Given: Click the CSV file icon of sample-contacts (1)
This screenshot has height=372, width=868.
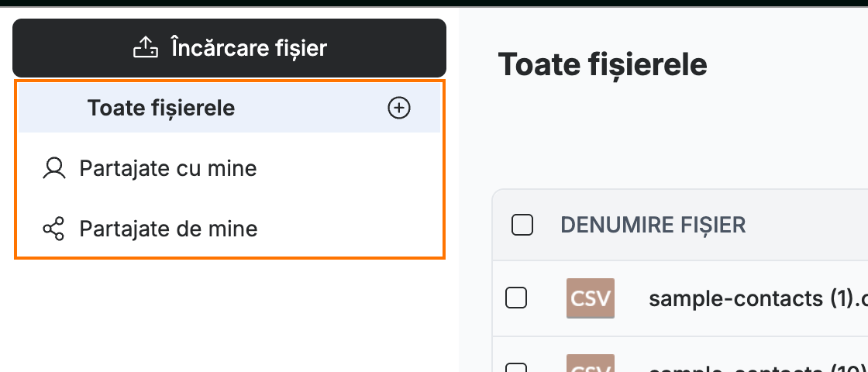Looking at the screenshot, I should point(590,298).
